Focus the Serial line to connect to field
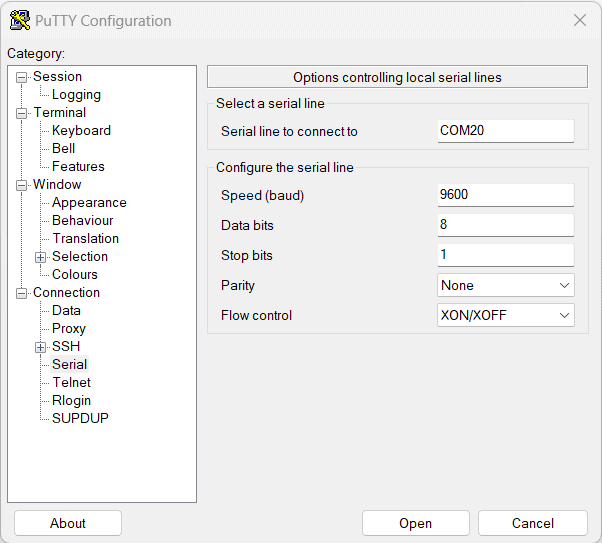This screenshot has width=602, height=543. click(x=506, y=131)
